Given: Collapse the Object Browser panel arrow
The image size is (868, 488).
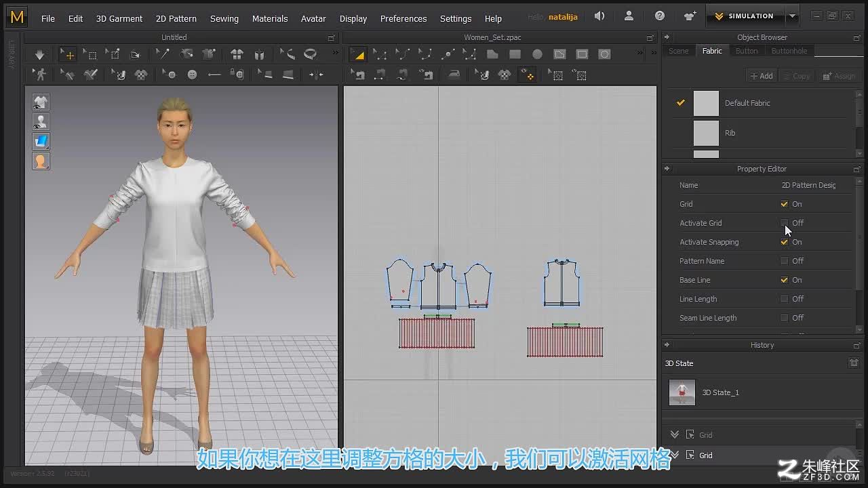Looking at the screenshot, I should point(667,37).
